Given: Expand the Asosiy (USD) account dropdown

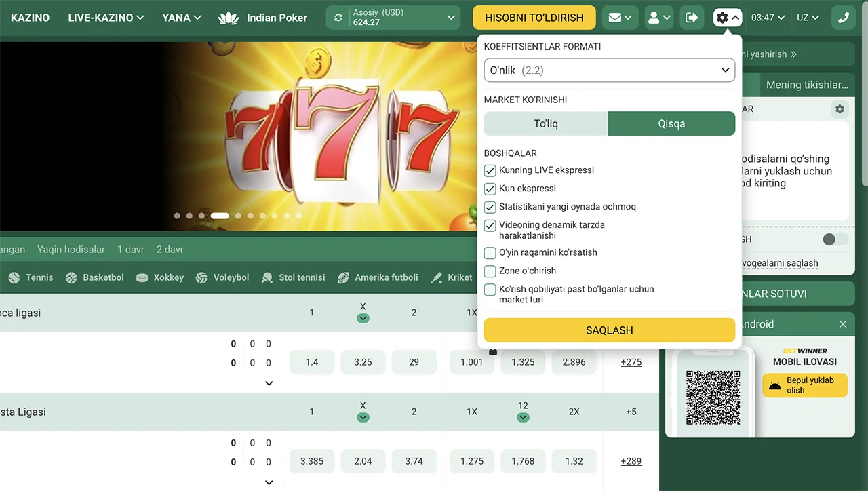Looking at the screenshot, I should point(451,18).
